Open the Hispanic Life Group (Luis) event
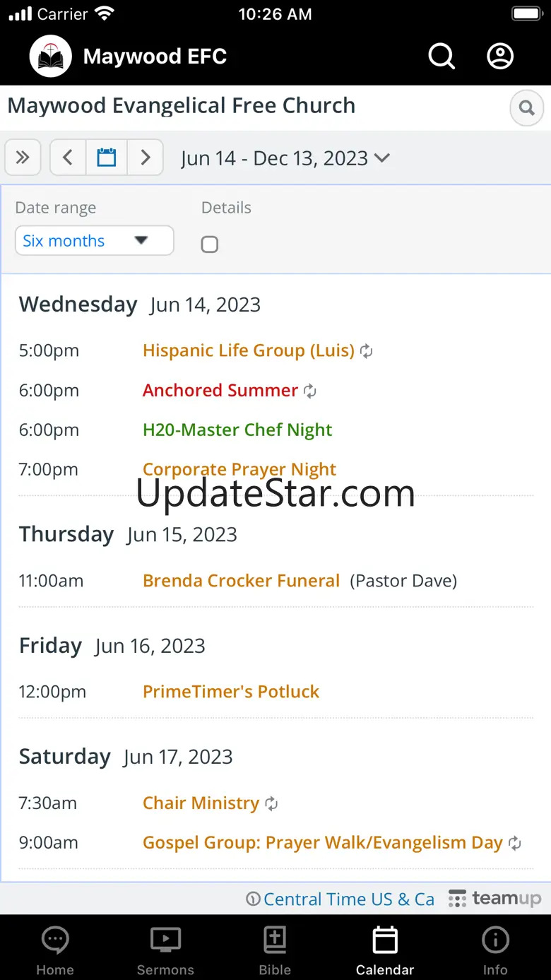551x980 pixels. coord(249,350)
